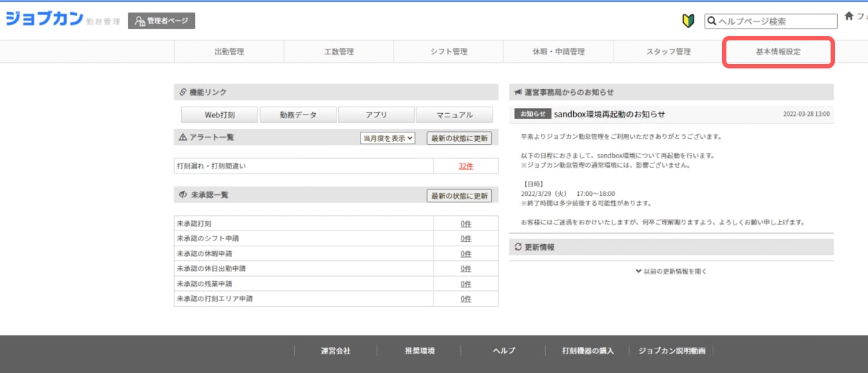Click the ジョブカン logo
This screenshot has width=868, height=373.
(x=45, y=19)
